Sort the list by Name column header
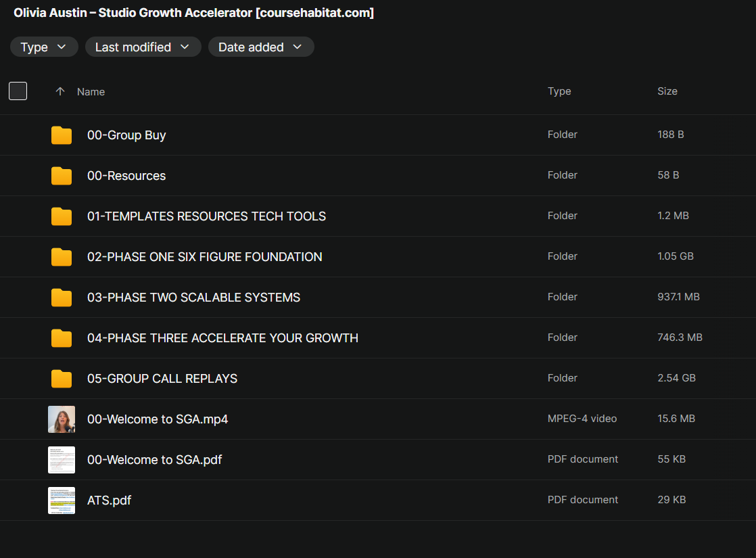 [91, 91]
